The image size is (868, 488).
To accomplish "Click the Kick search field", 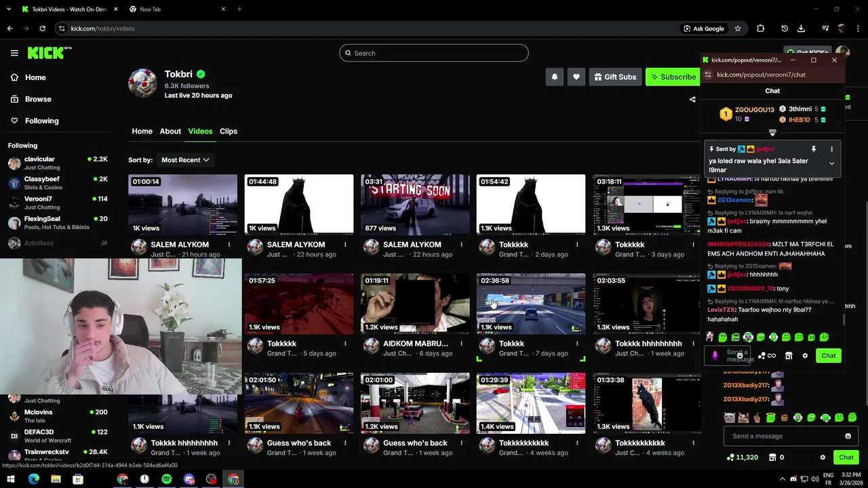I will (x=434, y=53).
